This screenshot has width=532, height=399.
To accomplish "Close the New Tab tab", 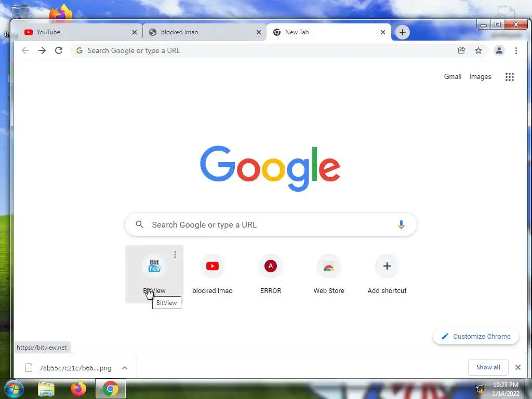I will pyautogui.click(x=383, y=32).
